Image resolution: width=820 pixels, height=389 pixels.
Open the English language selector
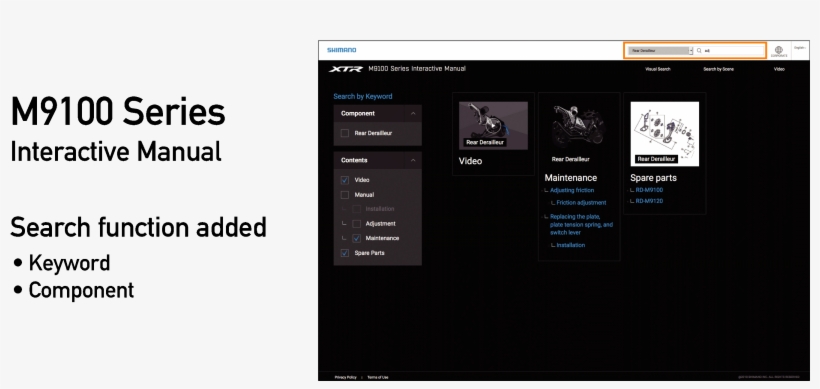coord(800,48)
